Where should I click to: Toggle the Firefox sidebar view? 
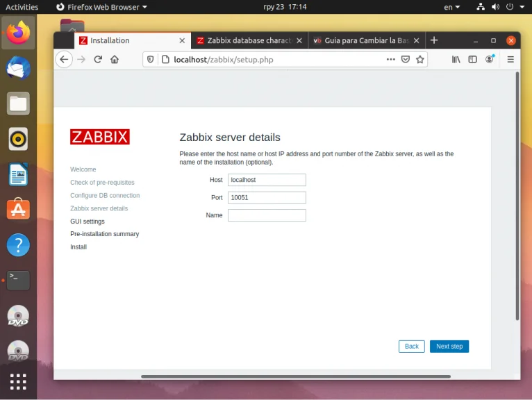click(x=473, y=60)
